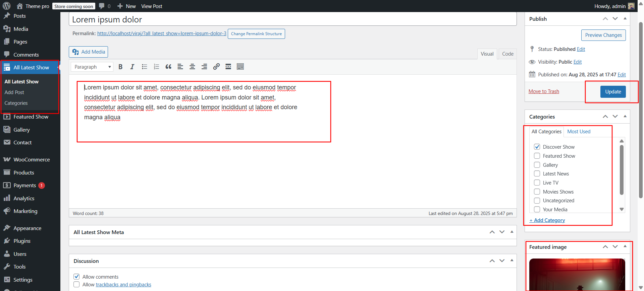The image size is (644, 291).
Task: Toggle bold formatting in editor toolbar
Action: click(x=120, y=67)
